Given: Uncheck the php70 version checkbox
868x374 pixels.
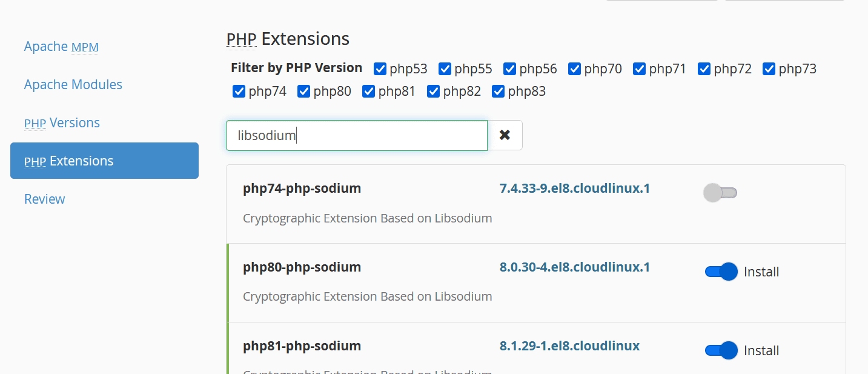Looking at the screenshot, I should [x=575, y=69].
